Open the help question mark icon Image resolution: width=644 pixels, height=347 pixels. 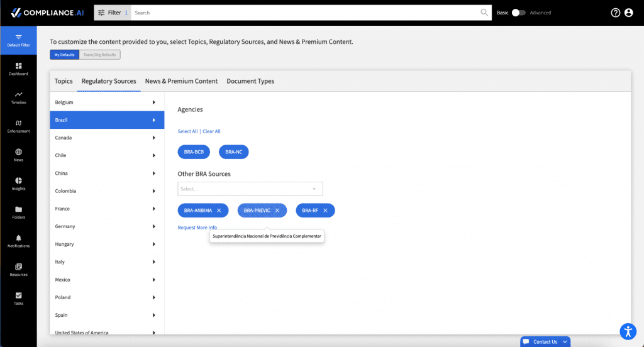coord(615,13)
